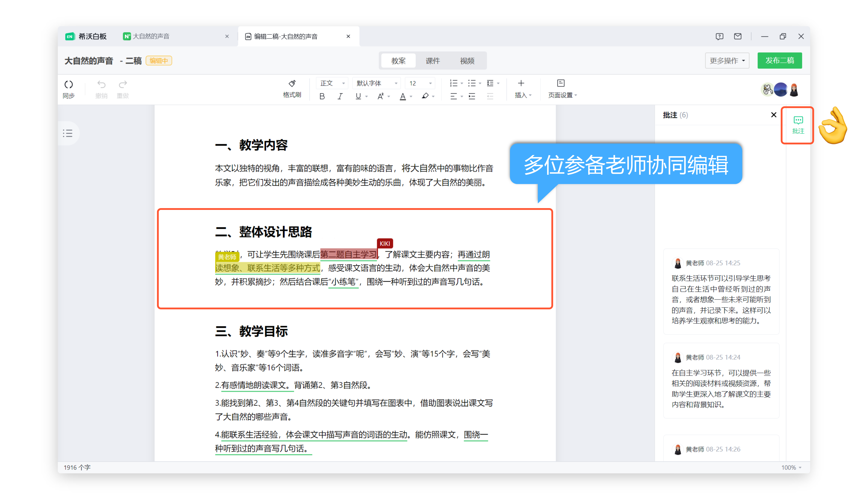Image resolution: width=868 pixels, height=499 pixels.
Task: Expand the highlighter color dropdown arrow
Action: [433, 97]
